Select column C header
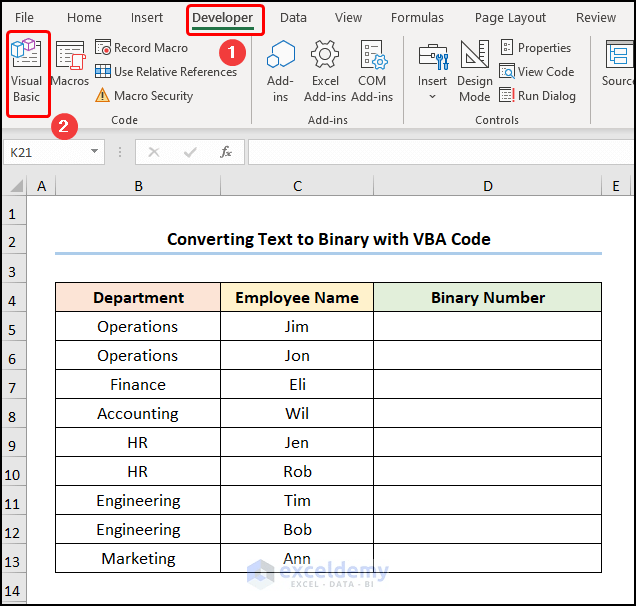Viewport: 636px width, 606px height. (x=297, y=186)
